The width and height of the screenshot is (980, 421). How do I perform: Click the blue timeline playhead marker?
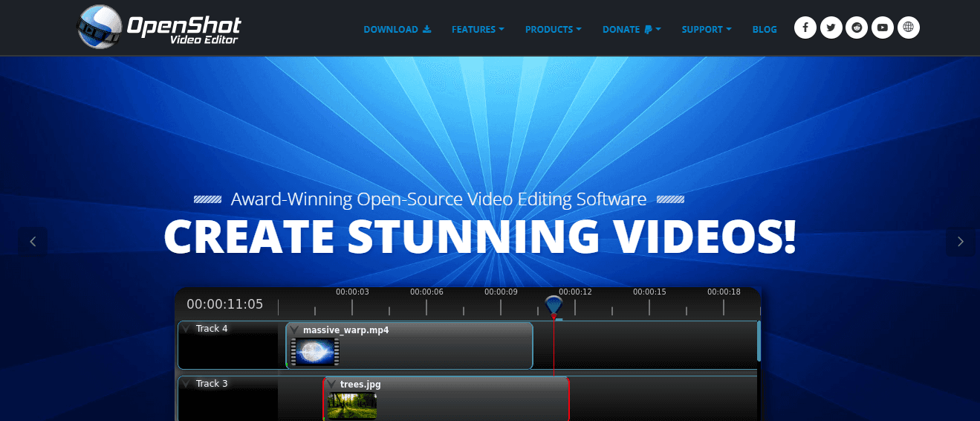point(554,306)
